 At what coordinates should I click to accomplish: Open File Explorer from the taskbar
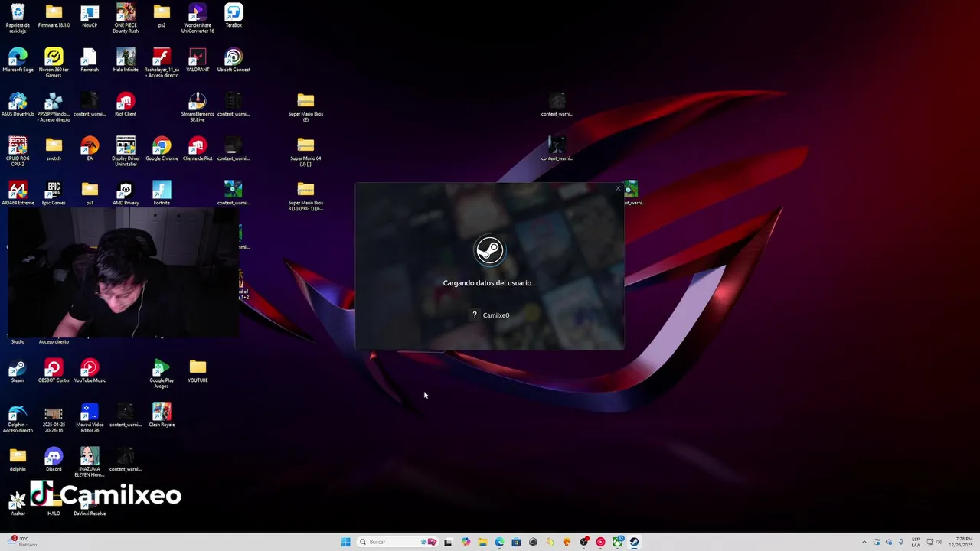[483, 542]
